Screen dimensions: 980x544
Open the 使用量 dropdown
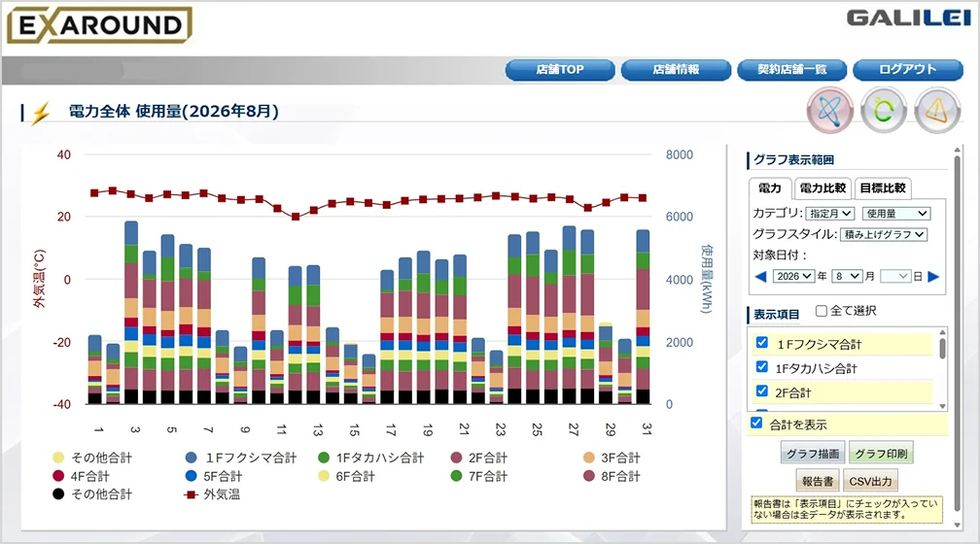(x=896, y=214)
